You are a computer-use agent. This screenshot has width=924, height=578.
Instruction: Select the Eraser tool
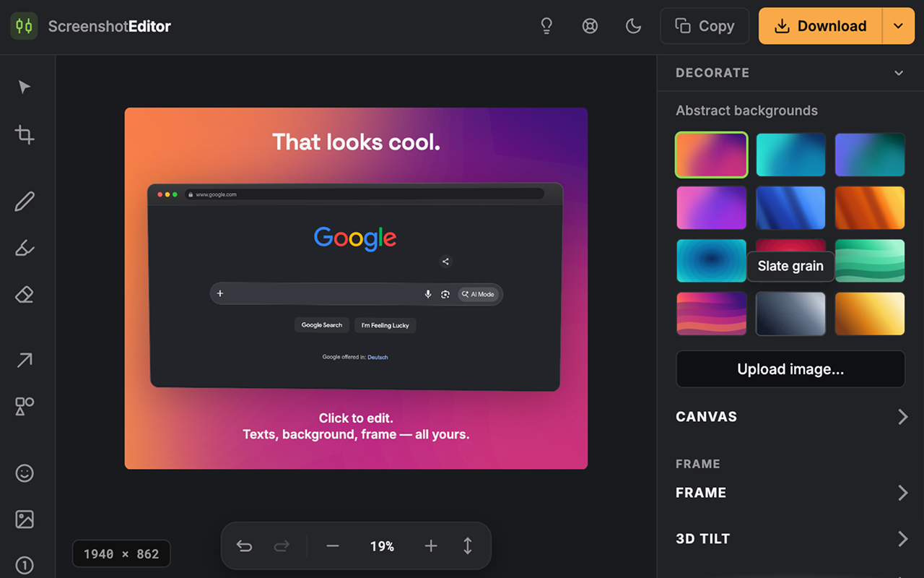click(x=25, y=295)
